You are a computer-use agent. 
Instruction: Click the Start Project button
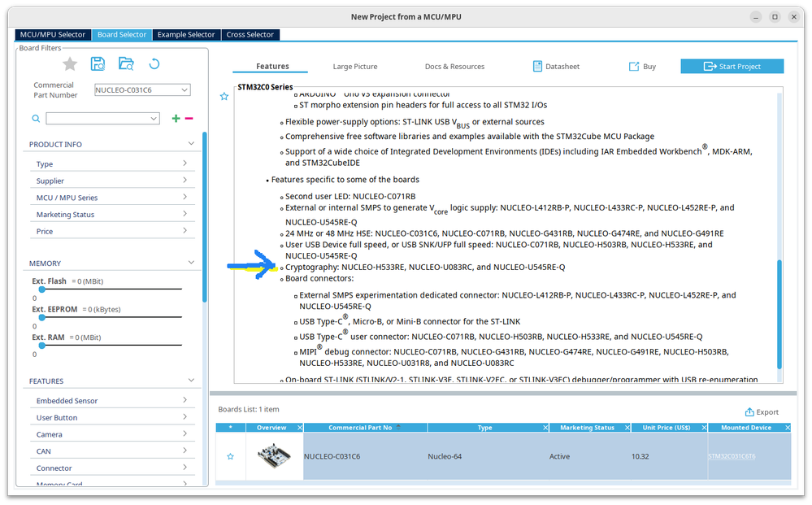point(732,67)
